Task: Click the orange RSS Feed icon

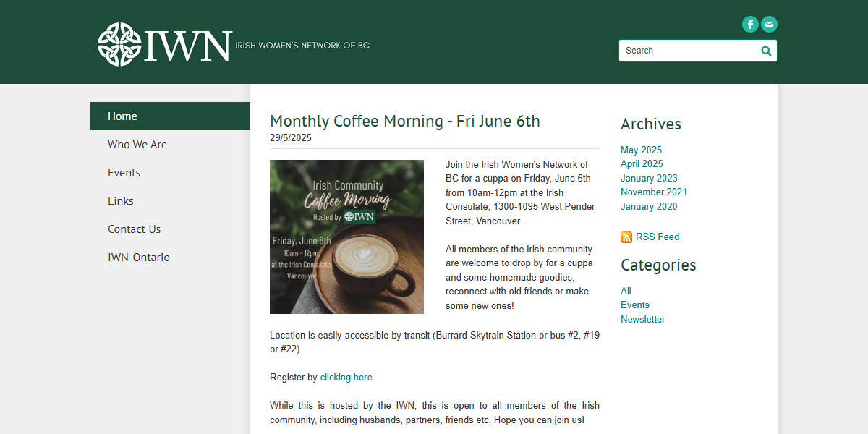Action: [626, 237]
